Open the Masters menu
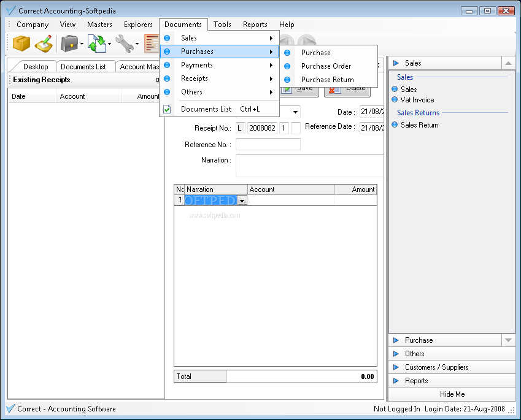Screen dimensions: 521x420 [99, 25]
